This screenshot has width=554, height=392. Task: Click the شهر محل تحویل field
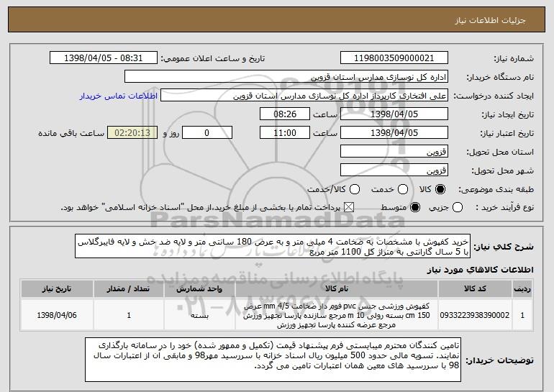click(394, 170)
